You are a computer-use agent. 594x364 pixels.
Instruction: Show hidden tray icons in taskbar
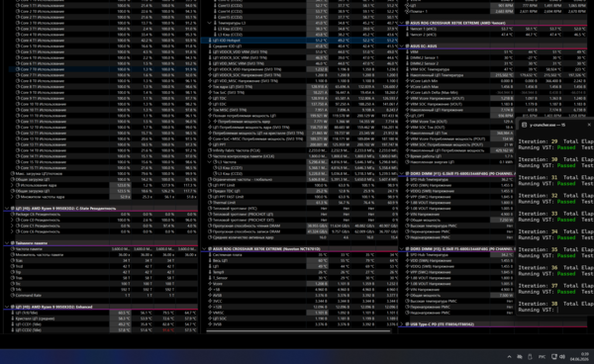(509, 357)
